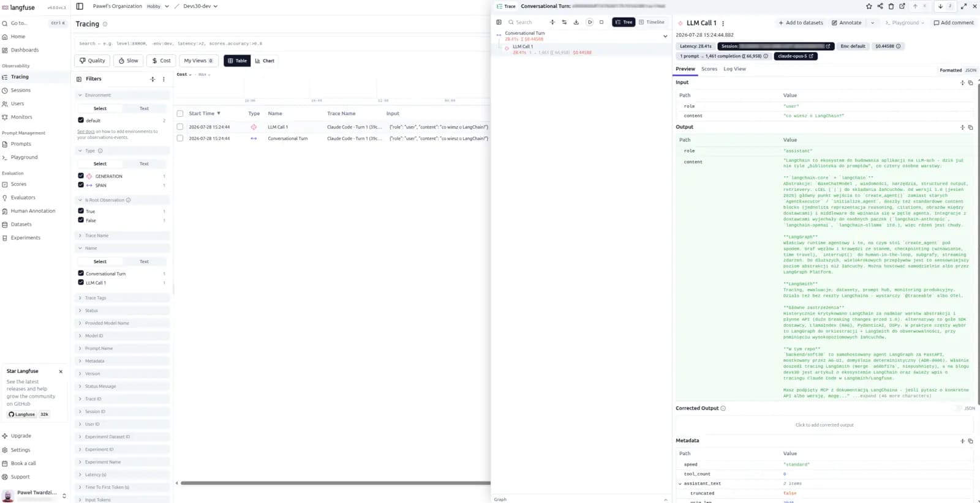Click the tracing search input field
This screenshot has height=503, width=980.
282,43
